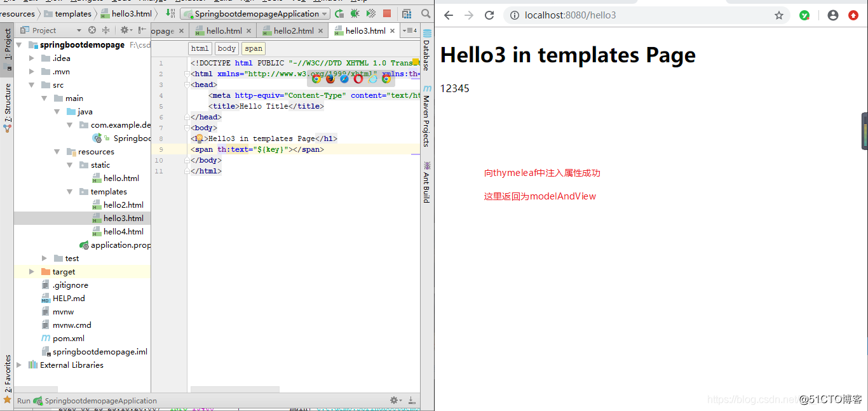
Task: Click the scroll from source target icon
Action: pyautogui.click(x=92, y=30)
